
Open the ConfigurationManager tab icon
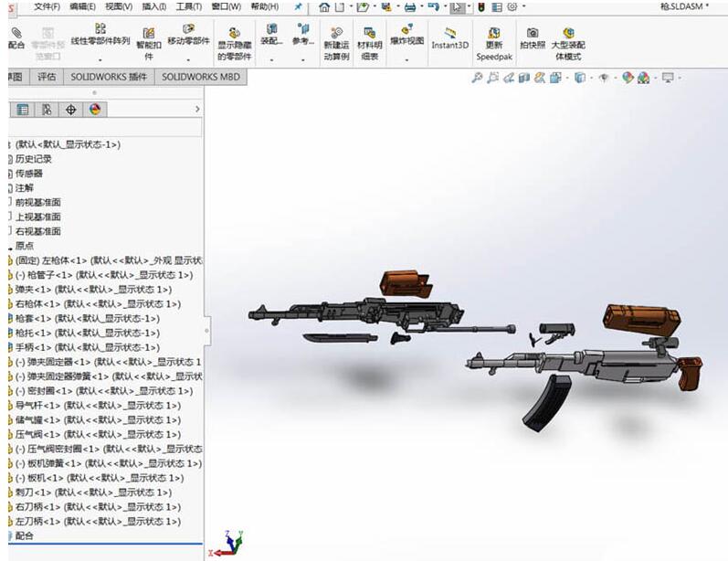47,110
